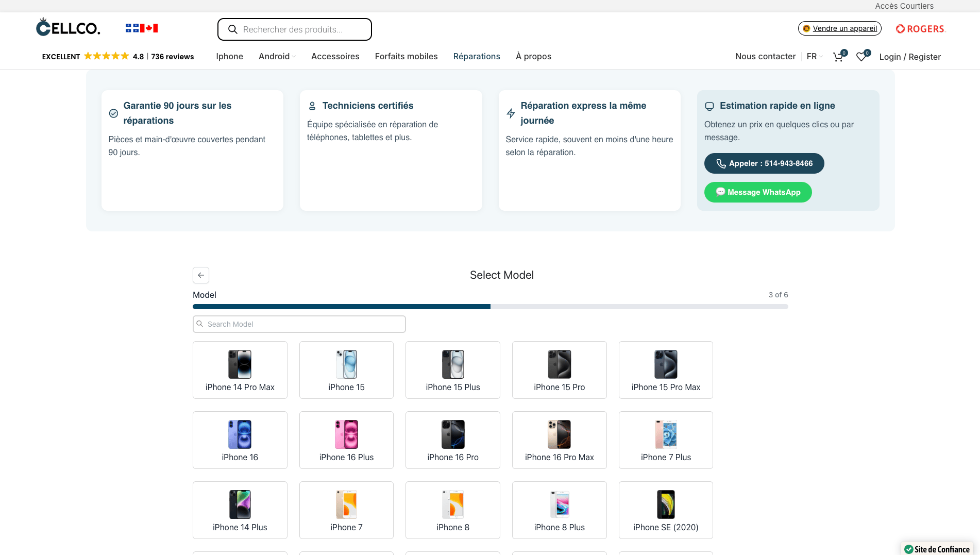Open the Iphone menu item
This screenshot has height=555, width=980.
click(x=229, y=56)
